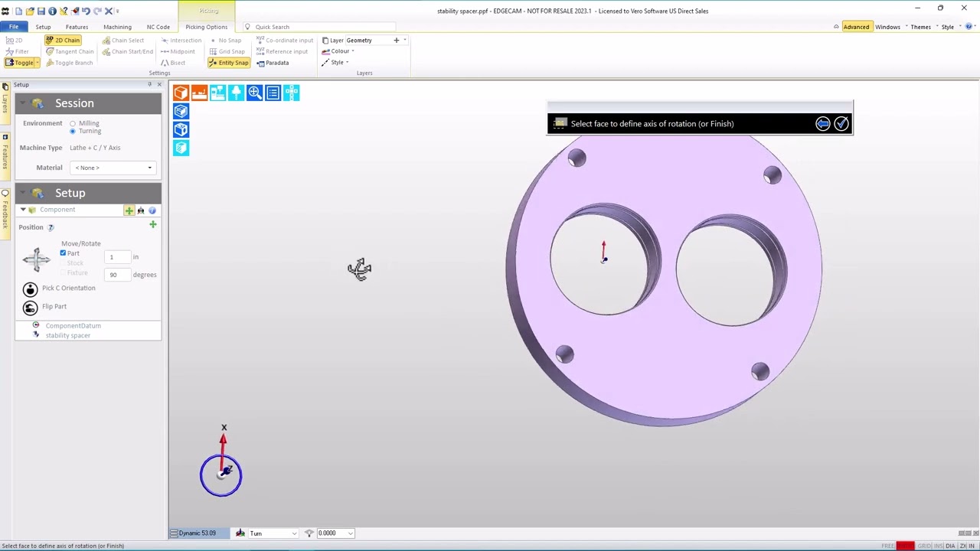
Task: Click the move distance field showing 1
Action: [x=118, y=257]
